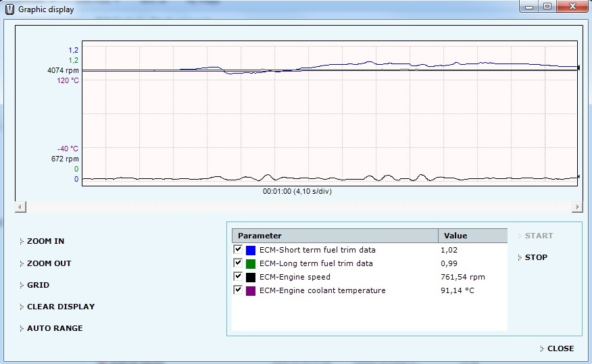Uncheck Long term fuel trim data checkbox
This screenshot has width=592, height=364.
(238, 263)
